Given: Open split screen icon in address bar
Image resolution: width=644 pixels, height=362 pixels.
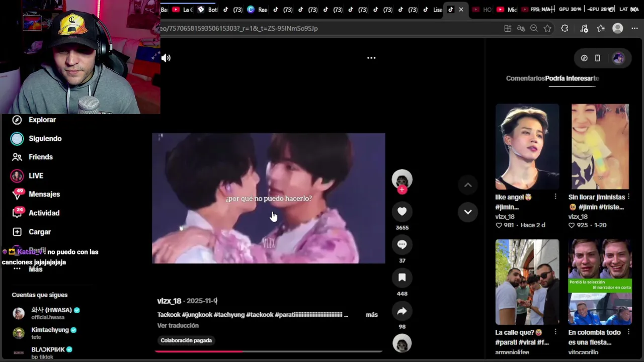Looking at the screenshot, I should [x=508, y=29].
